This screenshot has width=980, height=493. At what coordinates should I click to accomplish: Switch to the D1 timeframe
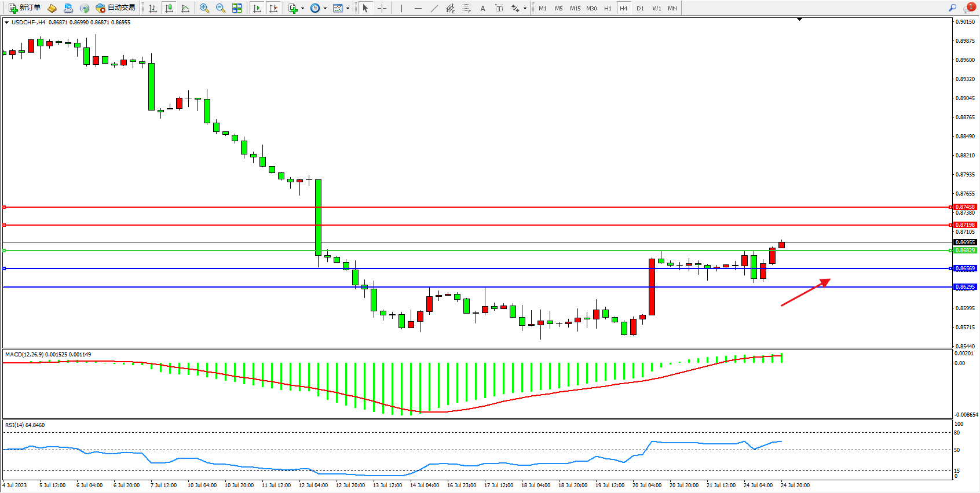pos(640,8)
